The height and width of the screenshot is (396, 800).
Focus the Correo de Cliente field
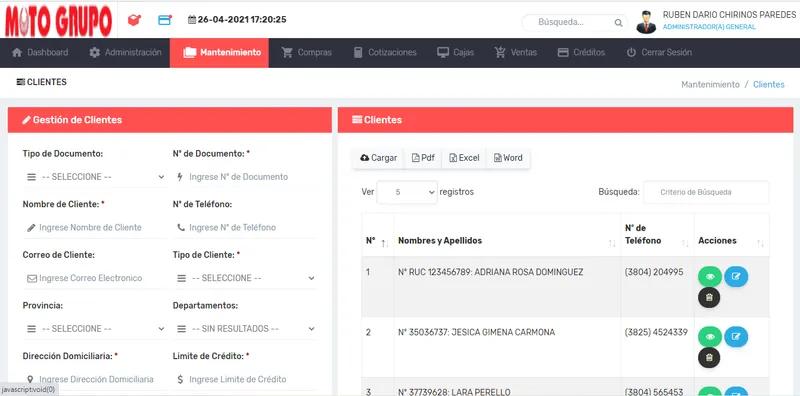click(95, 278)
